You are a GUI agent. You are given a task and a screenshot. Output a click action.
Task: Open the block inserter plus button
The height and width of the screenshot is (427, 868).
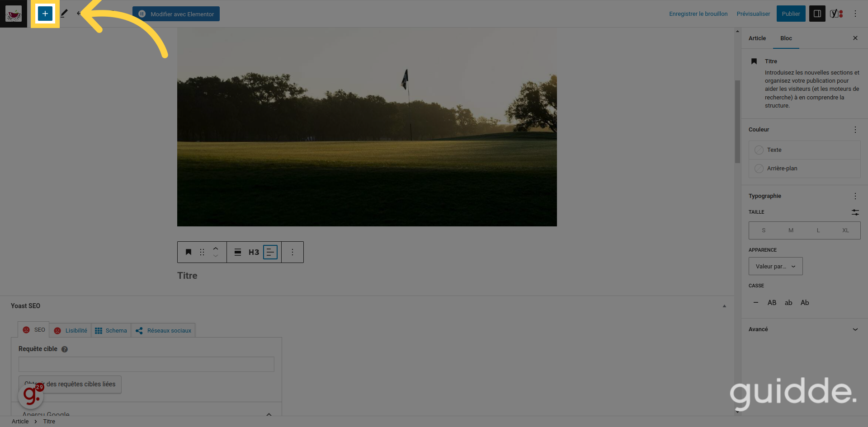[45, 14]
